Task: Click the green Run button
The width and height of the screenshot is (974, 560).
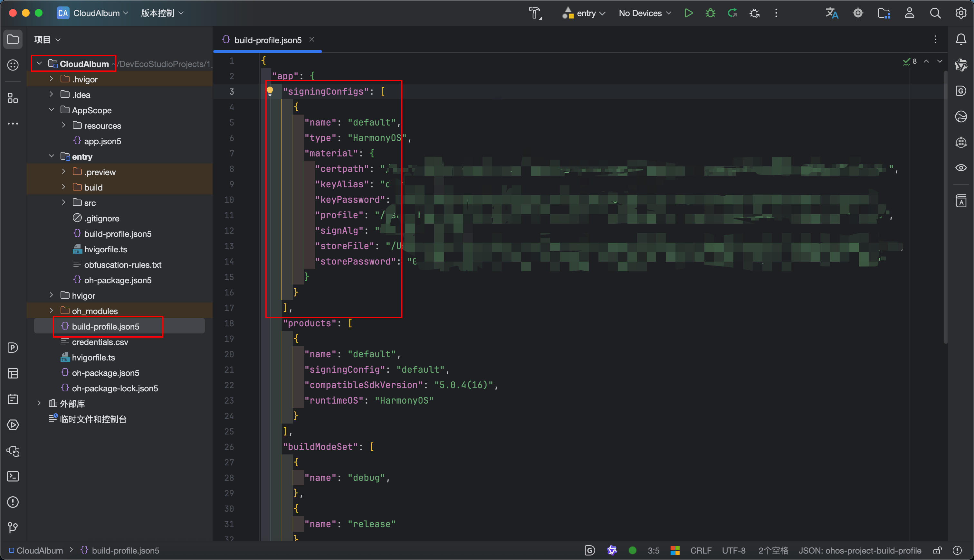Action: point(688,13)
